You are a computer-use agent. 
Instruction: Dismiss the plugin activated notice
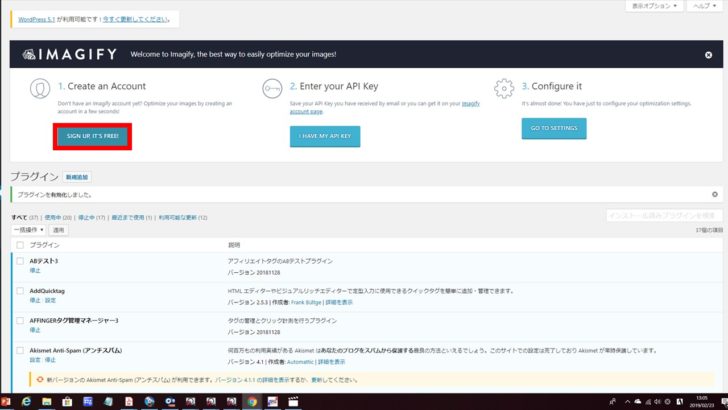pos(715,194)
